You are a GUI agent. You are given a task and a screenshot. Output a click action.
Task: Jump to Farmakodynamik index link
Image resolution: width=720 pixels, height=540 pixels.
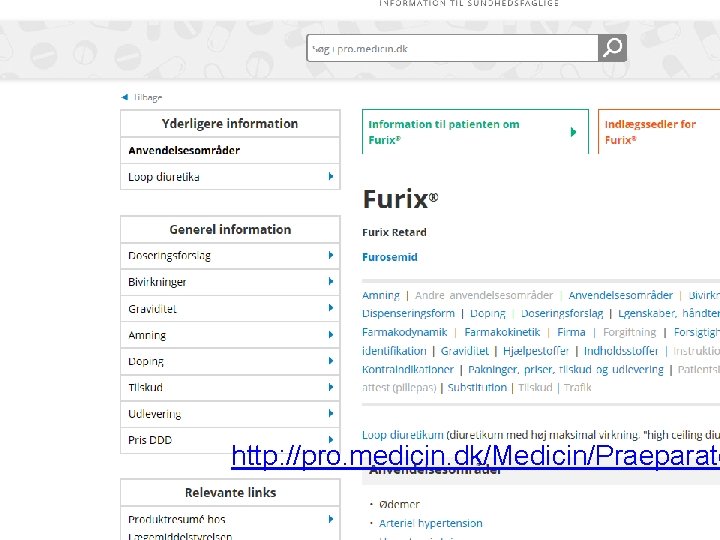(x=405, y=332)
